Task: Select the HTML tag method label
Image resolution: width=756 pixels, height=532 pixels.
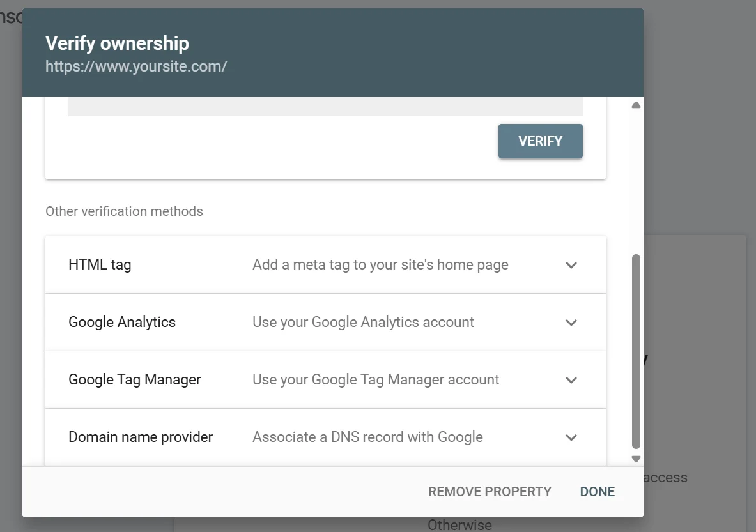Action: click(x=100, y=265)
